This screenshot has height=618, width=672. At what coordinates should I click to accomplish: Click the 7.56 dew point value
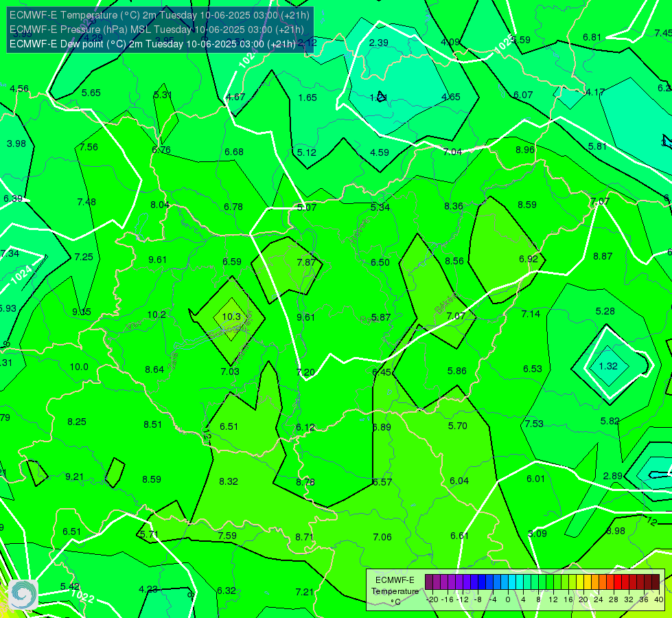(x=89, y=147)
